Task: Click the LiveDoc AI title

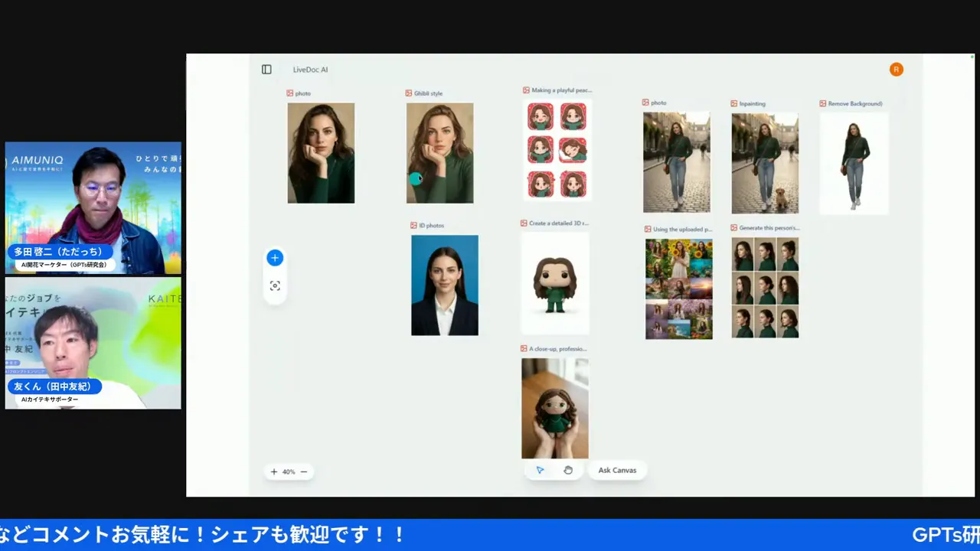Action: coord(309,69)
